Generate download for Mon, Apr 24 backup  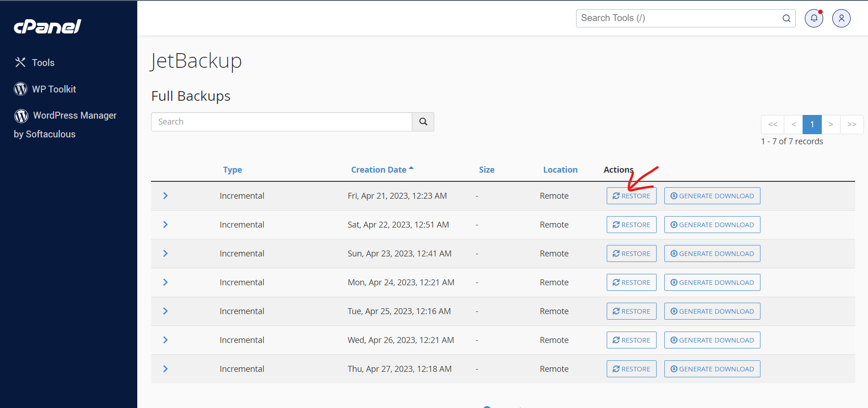[712, 283]
